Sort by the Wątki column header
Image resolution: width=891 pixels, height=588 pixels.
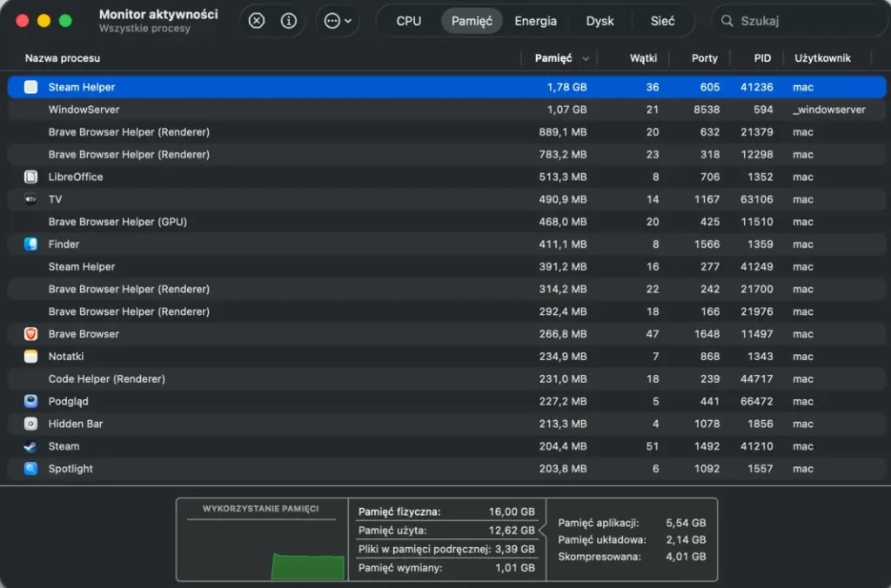coord(643,58)
